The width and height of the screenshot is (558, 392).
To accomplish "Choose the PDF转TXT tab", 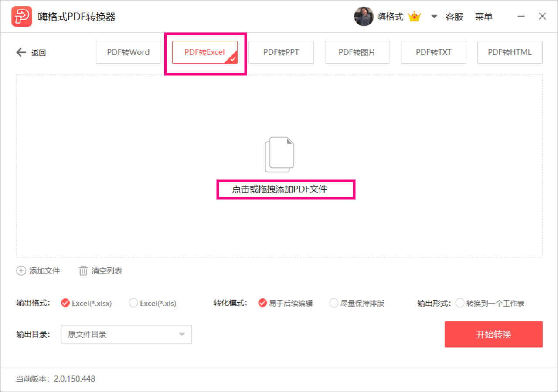I will (434, 52).
